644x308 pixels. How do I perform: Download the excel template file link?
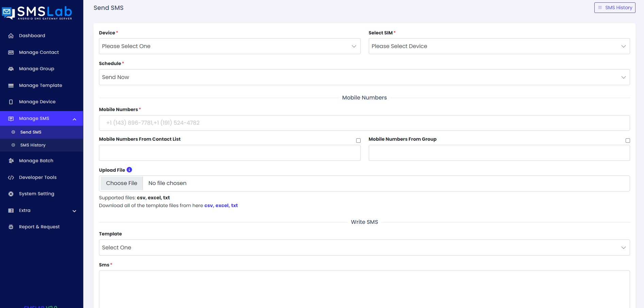[222, 205]
